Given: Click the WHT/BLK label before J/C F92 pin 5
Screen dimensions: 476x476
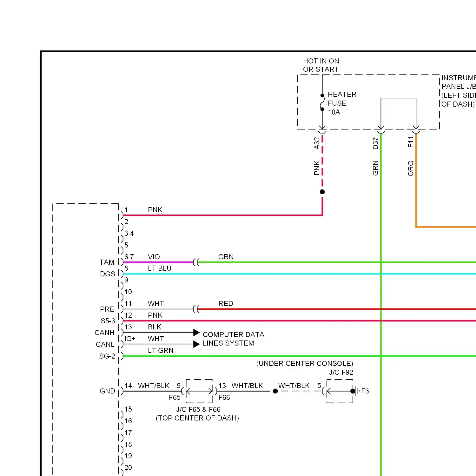Looking at the screenshot, I should point(294,386).
